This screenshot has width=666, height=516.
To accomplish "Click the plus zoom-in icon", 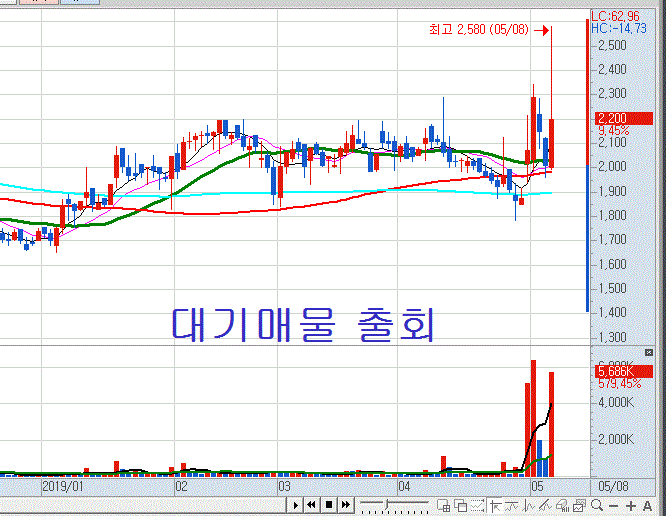I will [630, 506].
